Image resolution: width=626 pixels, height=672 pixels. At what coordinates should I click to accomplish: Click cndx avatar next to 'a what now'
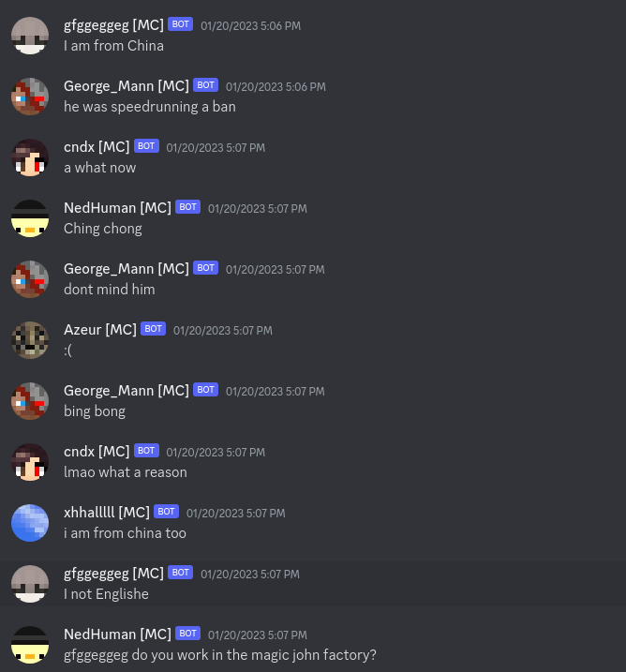tap(30, 157)
